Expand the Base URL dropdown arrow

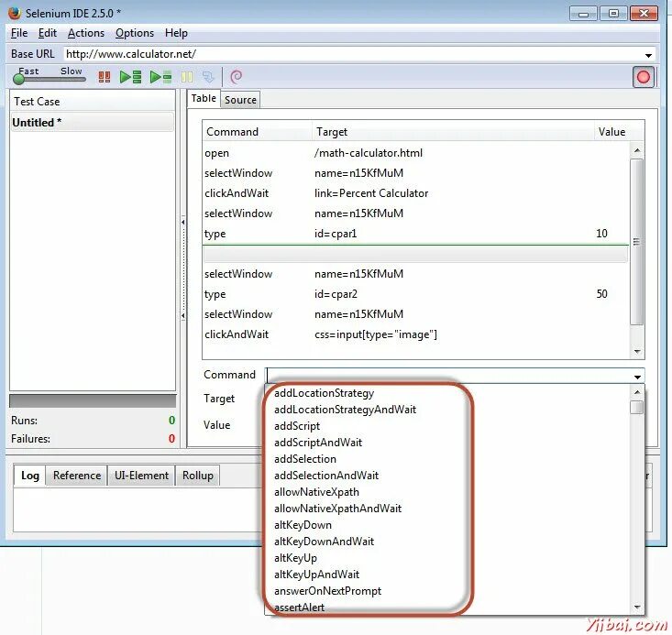(648, 55)
